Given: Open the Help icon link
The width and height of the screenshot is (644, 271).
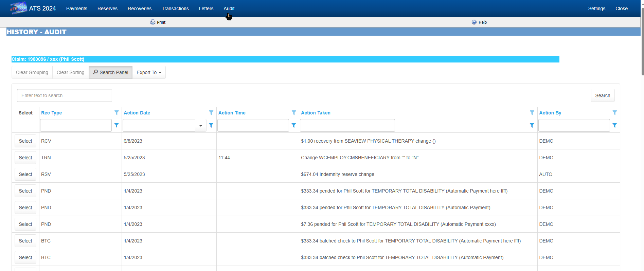Looking at the screenshot, I should (x=474, y=22).
